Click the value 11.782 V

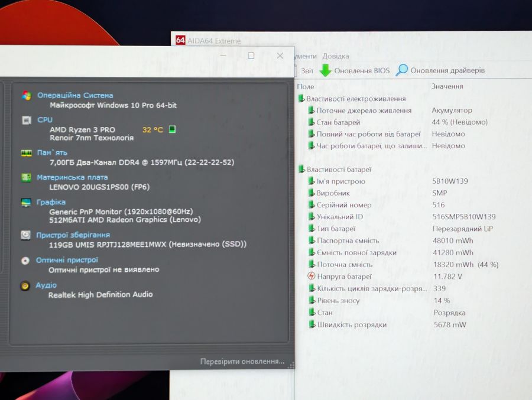tap(447, 276)
